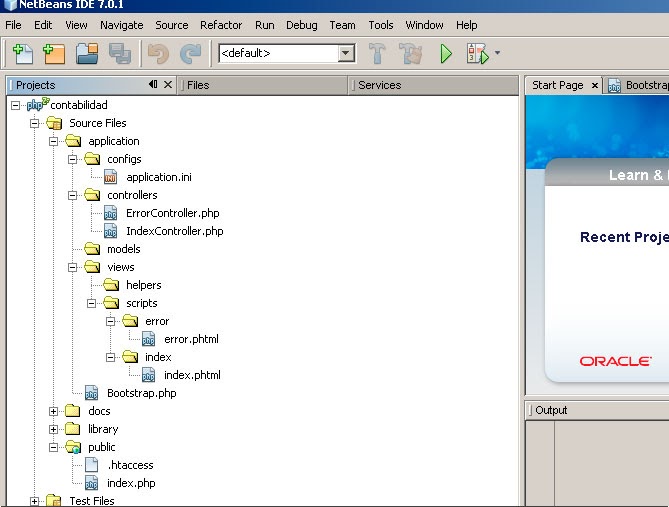This screenshot has width=669, height=507.
Task: Select the Source Files folder icon
Action: pyautogui.click(x=54, y=123)
